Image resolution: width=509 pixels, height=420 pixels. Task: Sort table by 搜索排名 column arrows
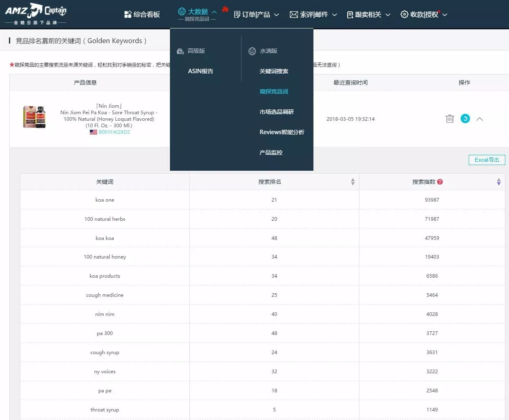coord(352,182)
